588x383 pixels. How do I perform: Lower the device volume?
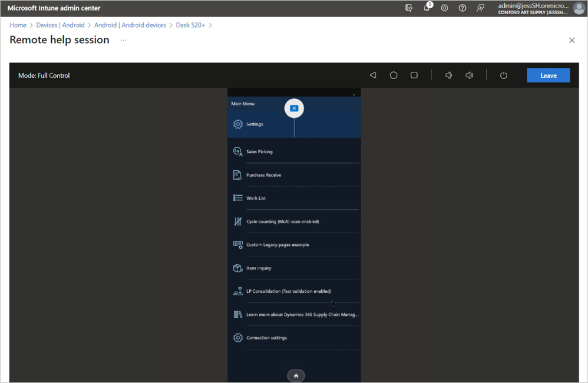pos(448,75)
